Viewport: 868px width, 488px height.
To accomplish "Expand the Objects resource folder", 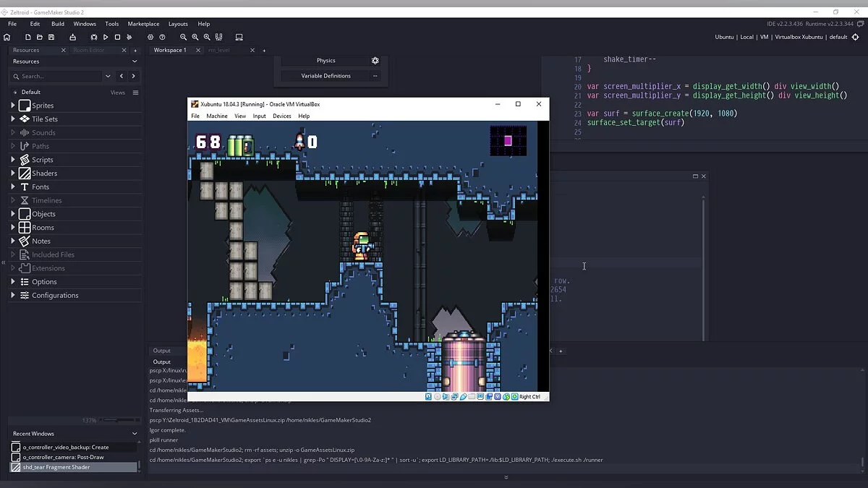I will click(x=12, y=214).
